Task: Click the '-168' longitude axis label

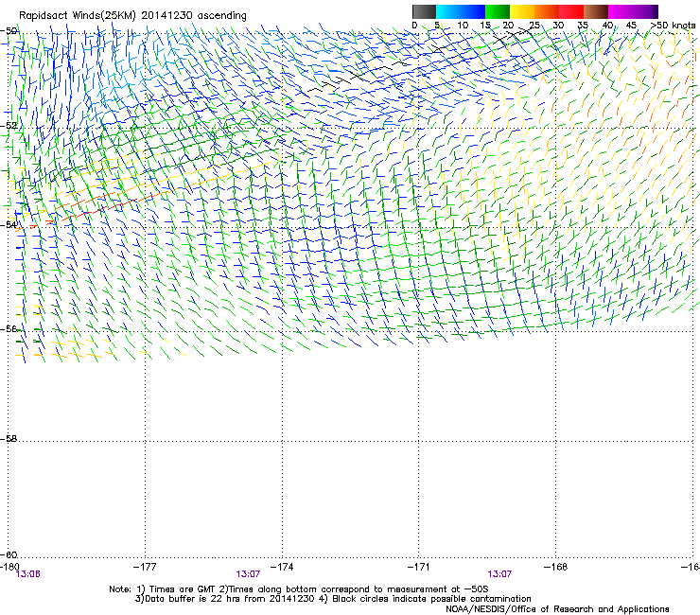Action: coord(556,567)
